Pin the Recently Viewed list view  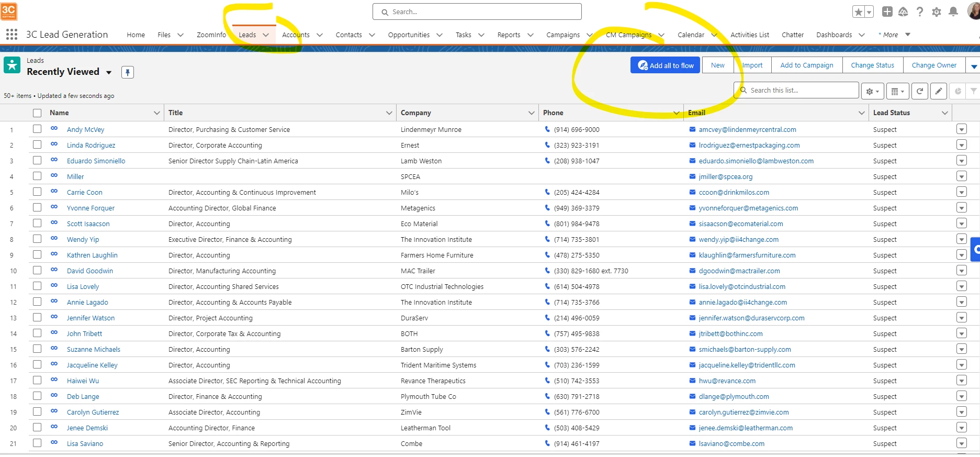coord(128,72)
